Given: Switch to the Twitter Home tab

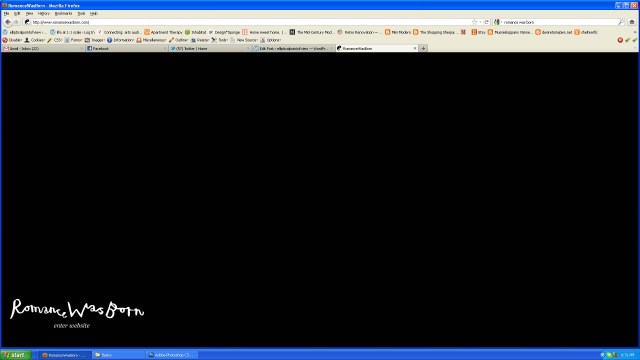Looking at the screenshot, I should pos(209,48).
